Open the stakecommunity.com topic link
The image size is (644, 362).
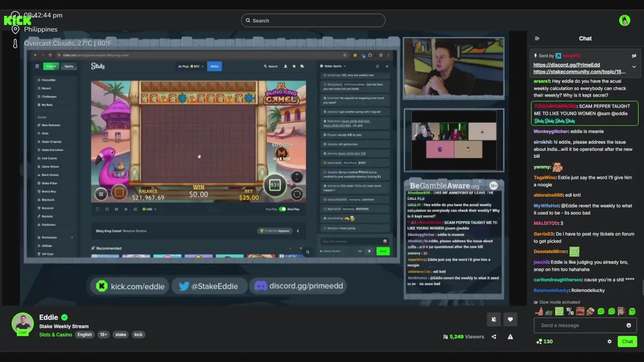(x=580, y=72)
